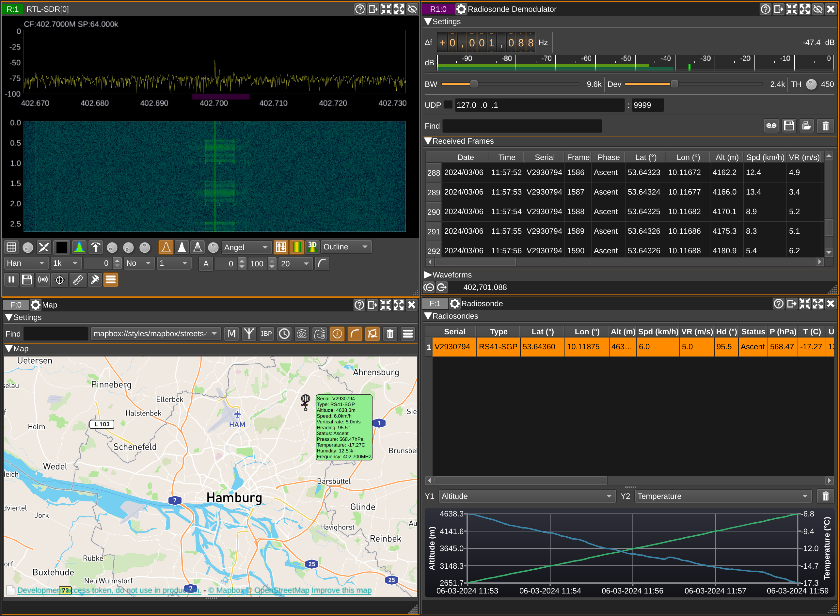Image resolution: width=840 pixels, height=616 pixels.
Task: Collapse the Received Frames section
Action: click(428, 141)
